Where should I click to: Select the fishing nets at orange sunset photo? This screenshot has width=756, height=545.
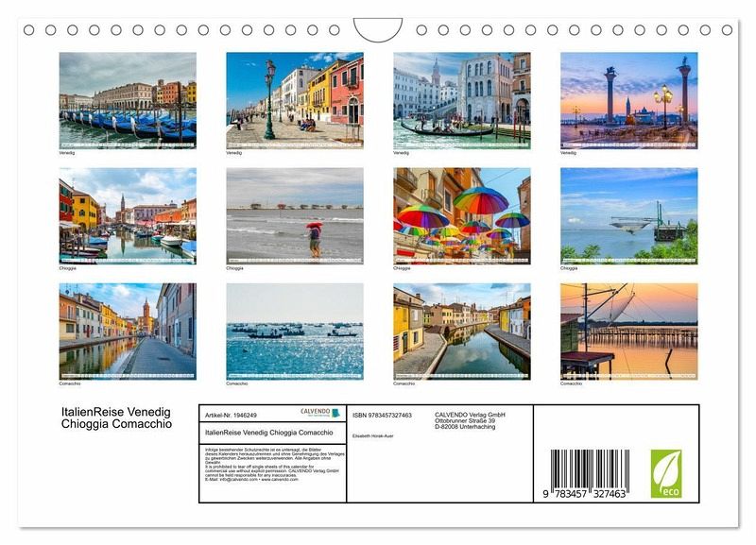(628, 331)
